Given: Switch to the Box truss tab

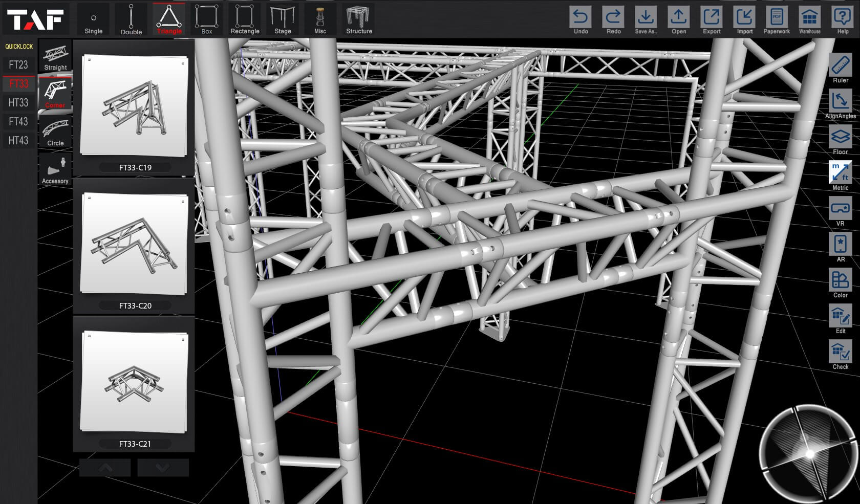Looking at the screenshot, I should pyautogui.click(x=207, y=19).
